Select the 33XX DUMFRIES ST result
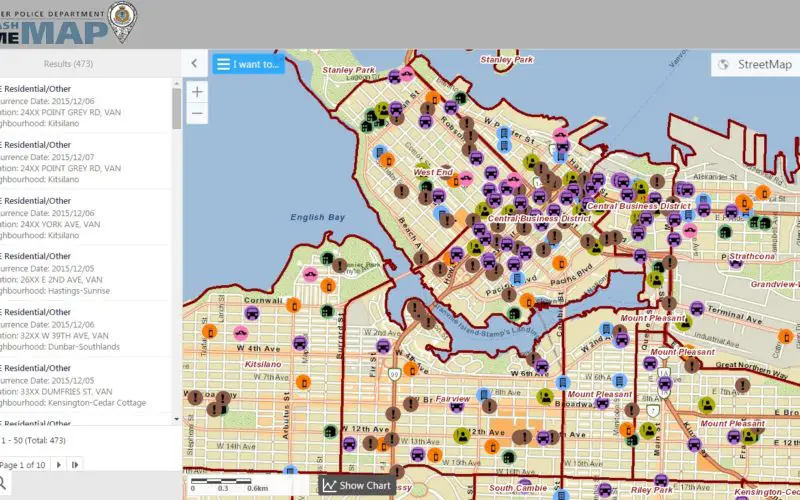Screen dimensions: 800x500 pos(84,385)
